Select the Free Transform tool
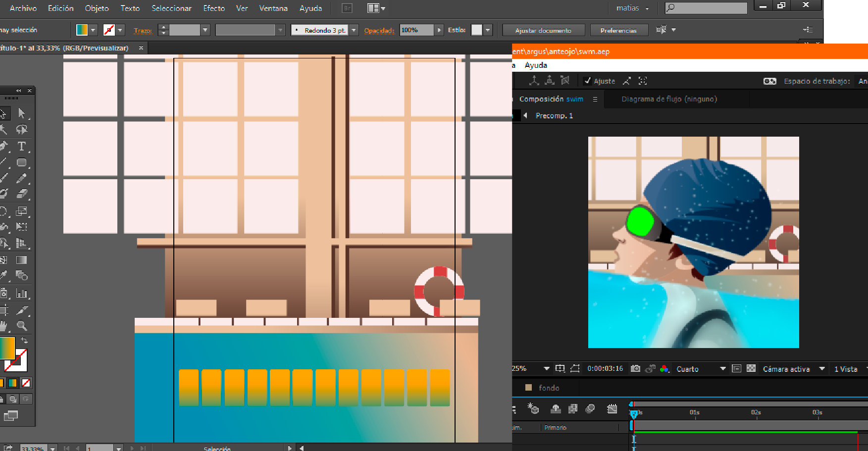 pos(21,227)
